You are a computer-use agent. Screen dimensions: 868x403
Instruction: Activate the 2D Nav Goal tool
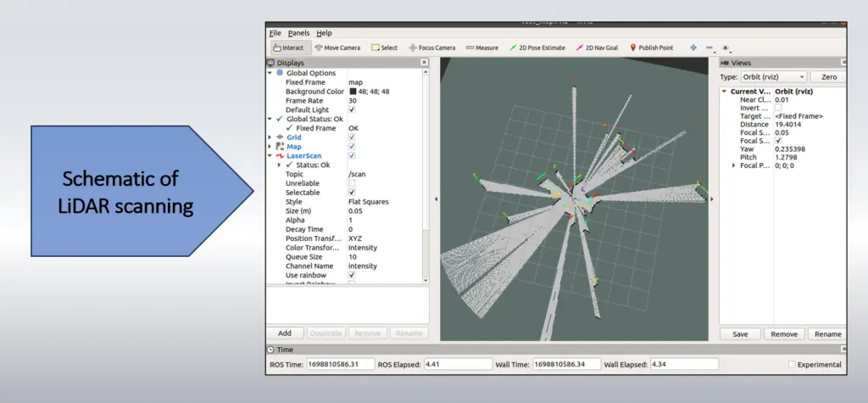(599, 48)
